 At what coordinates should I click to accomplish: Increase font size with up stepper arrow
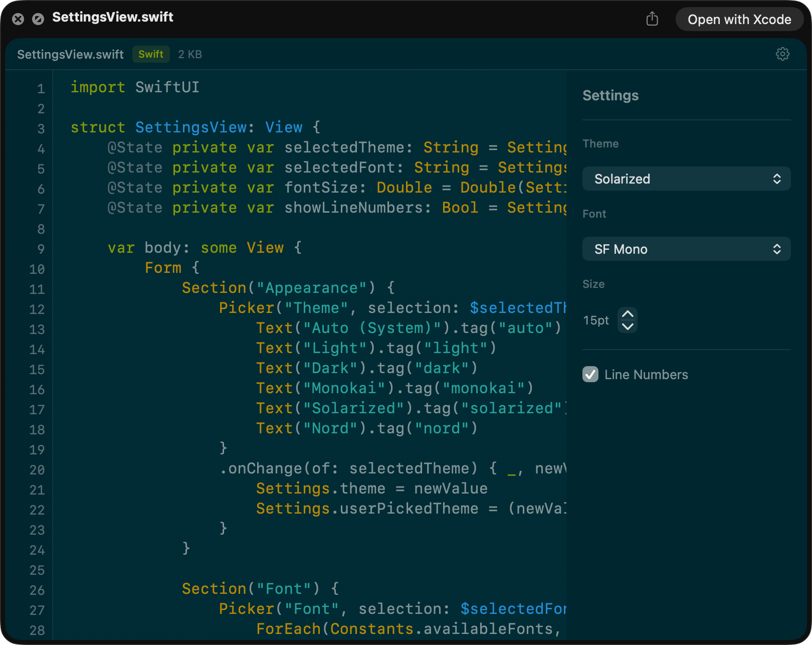click(x=628, y=314)
